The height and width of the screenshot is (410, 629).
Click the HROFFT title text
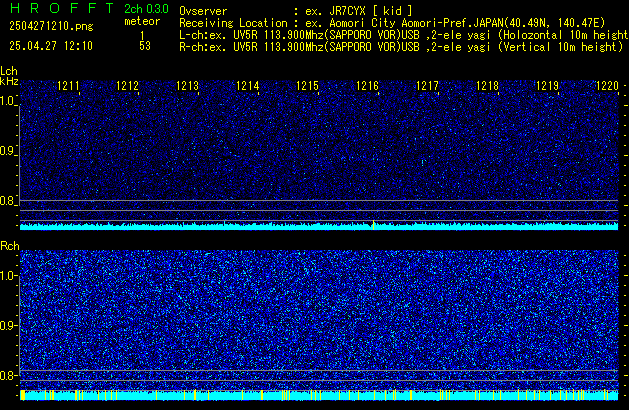click(x=62, y=8)
